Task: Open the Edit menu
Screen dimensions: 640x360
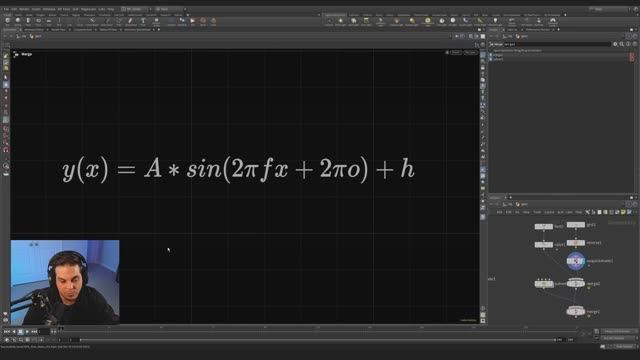Action: point(14,9)
